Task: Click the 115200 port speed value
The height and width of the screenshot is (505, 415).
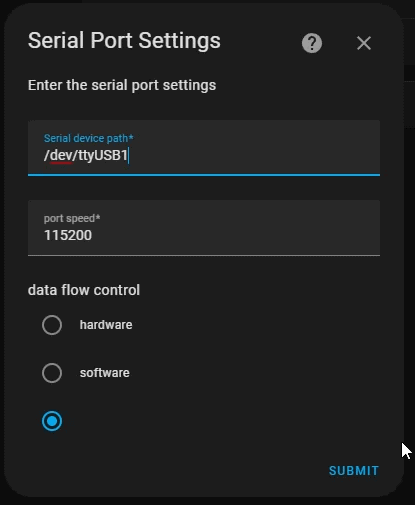Action: (x=68, y=235)
